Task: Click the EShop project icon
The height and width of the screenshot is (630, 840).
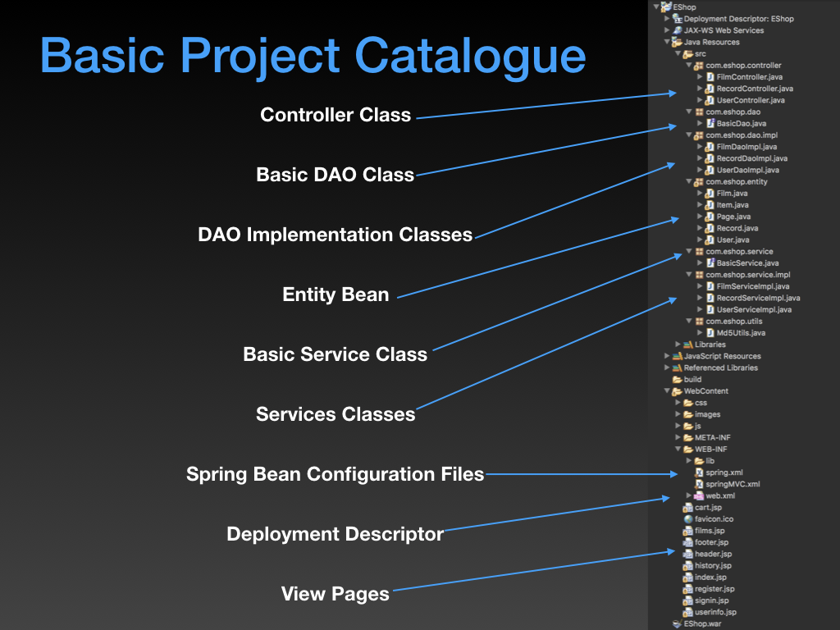Action: click(665, 7)
